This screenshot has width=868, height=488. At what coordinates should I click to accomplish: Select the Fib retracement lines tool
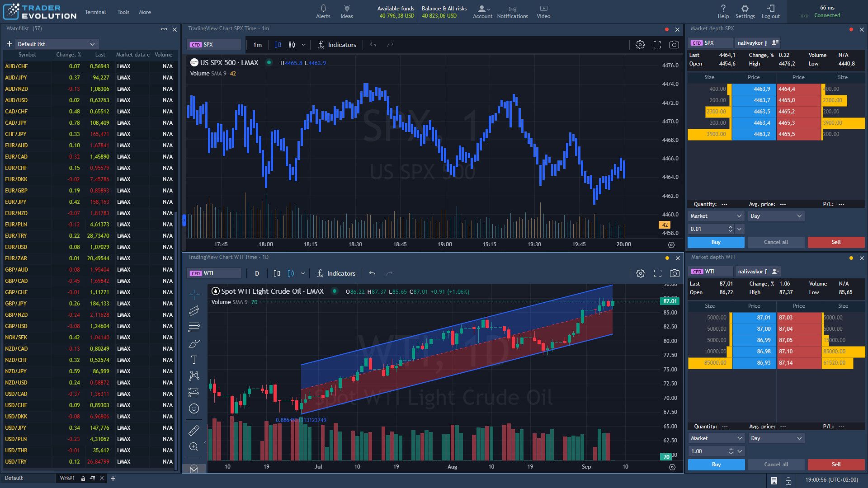[194, 327]
